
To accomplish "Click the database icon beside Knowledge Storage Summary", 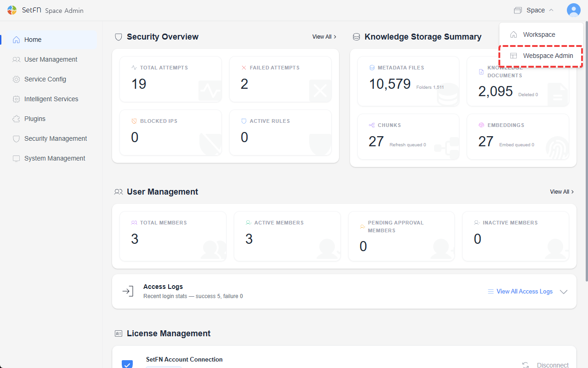I will click(356, 37).
